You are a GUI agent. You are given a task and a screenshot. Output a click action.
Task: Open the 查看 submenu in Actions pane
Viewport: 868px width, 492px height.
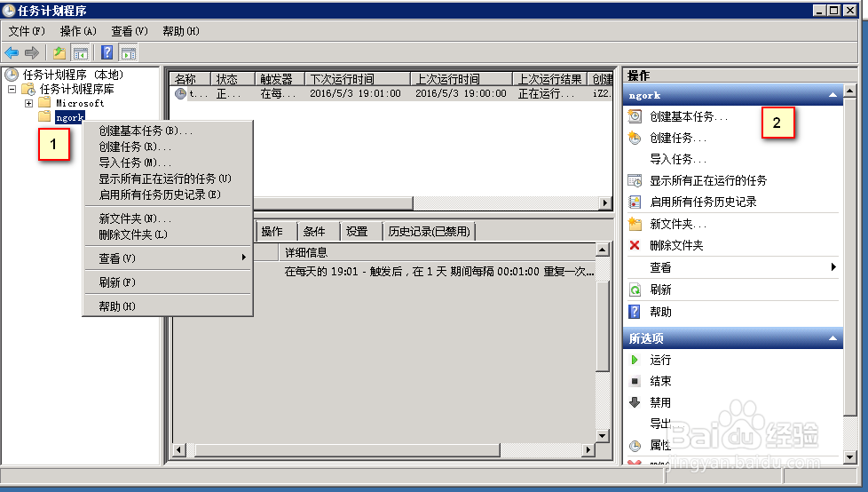coord(733,267)
